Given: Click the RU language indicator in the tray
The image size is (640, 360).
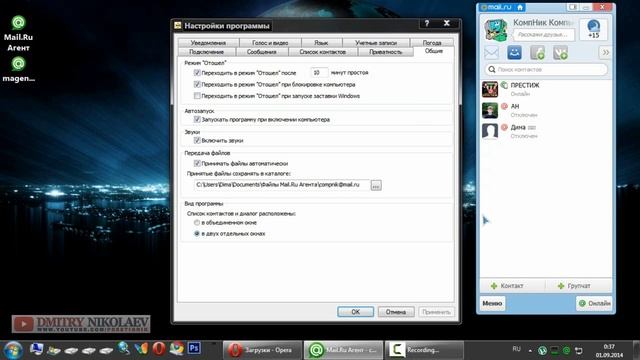Looking at the screenshot, I should point(516,349).
